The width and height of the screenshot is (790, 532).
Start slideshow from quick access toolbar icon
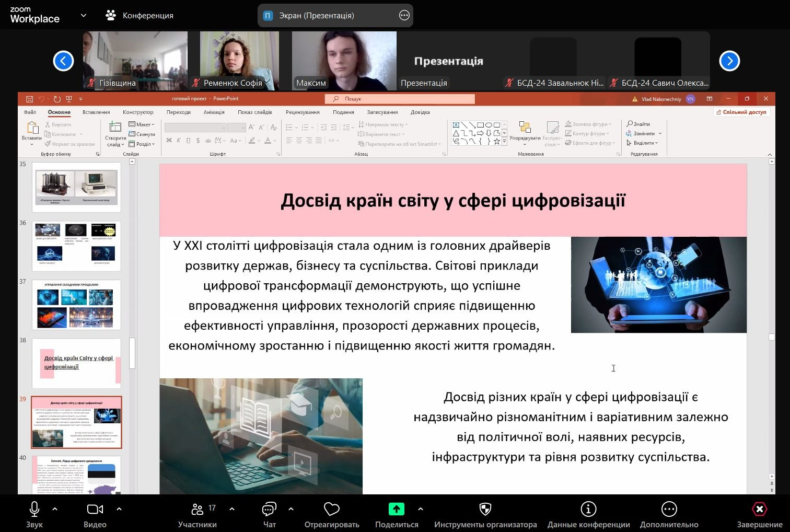(70, 99)
